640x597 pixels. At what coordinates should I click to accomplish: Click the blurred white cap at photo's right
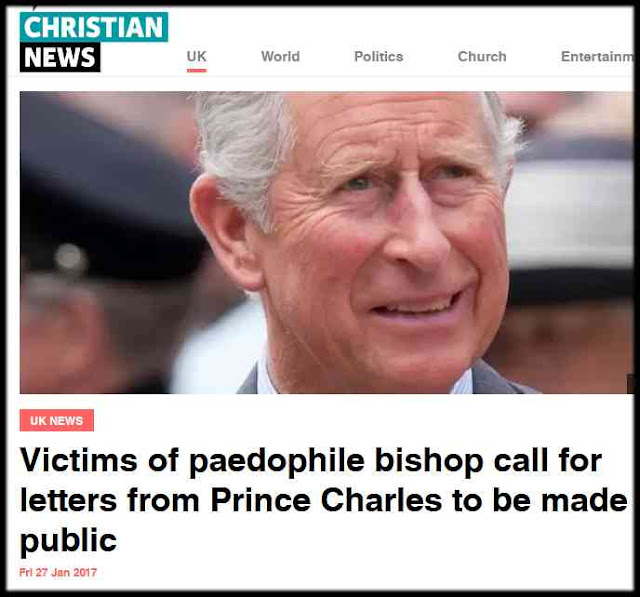571,212
